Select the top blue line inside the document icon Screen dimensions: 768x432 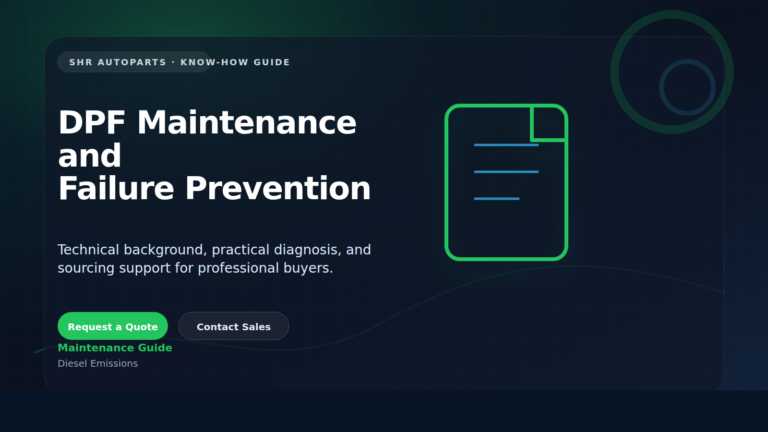click(506, 145)
